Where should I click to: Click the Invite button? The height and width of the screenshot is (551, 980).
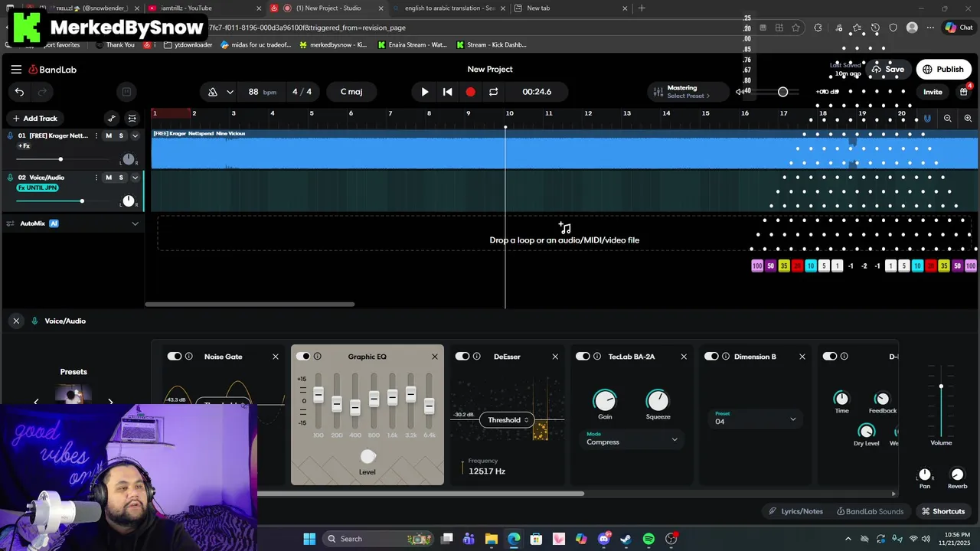pos(933,92)
